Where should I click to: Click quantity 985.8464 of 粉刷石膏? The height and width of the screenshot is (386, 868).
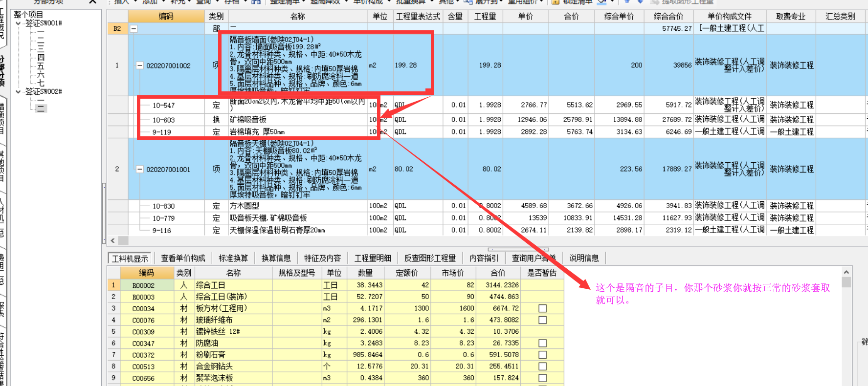(366, 355)
